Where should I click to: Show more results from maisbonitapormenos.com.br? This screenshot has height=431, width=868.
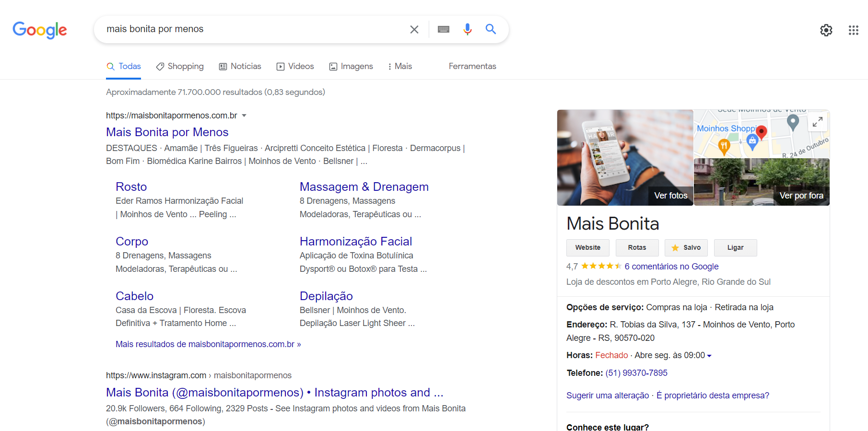tap(208, 344)
